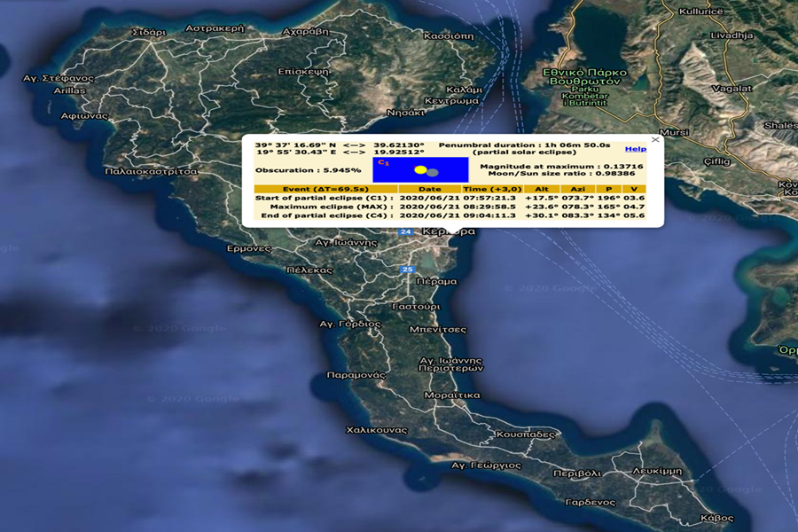
Task: Click the yellow sun disc in diagram
Action: point(420,169)
